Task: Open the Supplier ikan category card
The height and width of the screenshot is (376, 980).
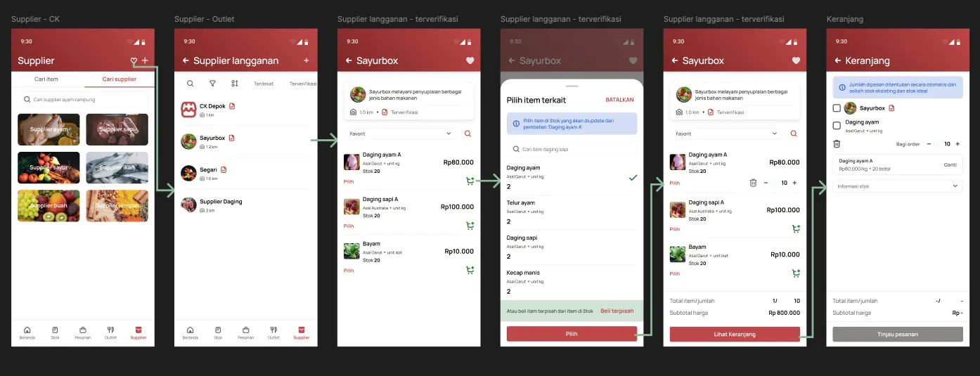Action: [117, 168]
